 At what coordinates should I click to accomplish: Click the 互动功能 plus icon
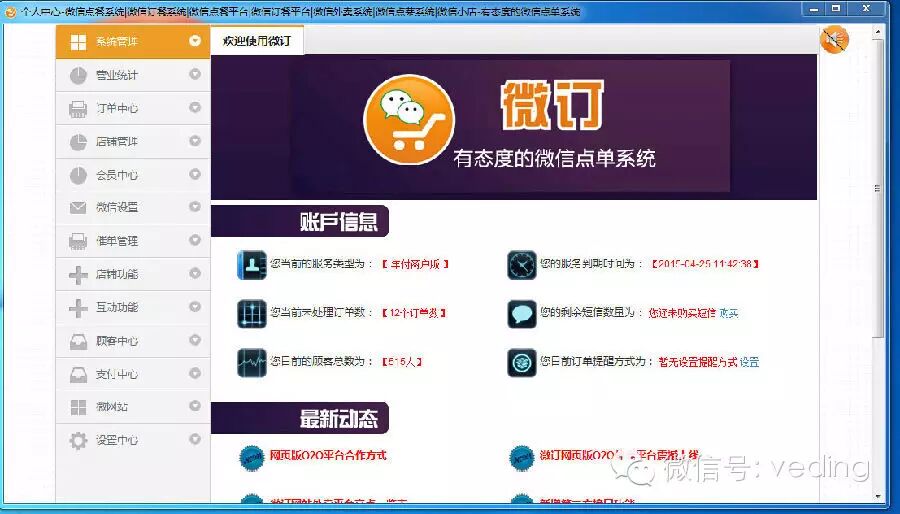pyautogui.click(x=78, y=307)
